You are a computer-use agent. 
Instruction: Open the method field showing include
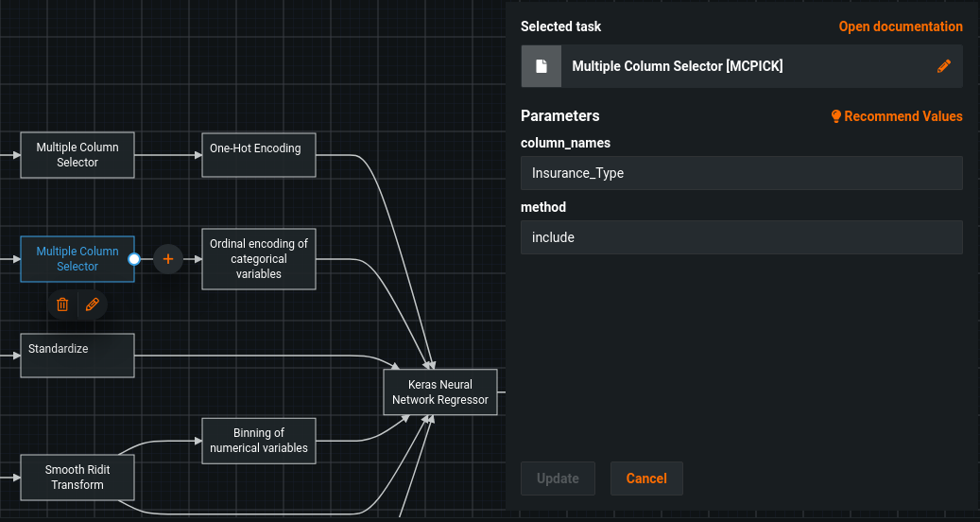point(741,237)
